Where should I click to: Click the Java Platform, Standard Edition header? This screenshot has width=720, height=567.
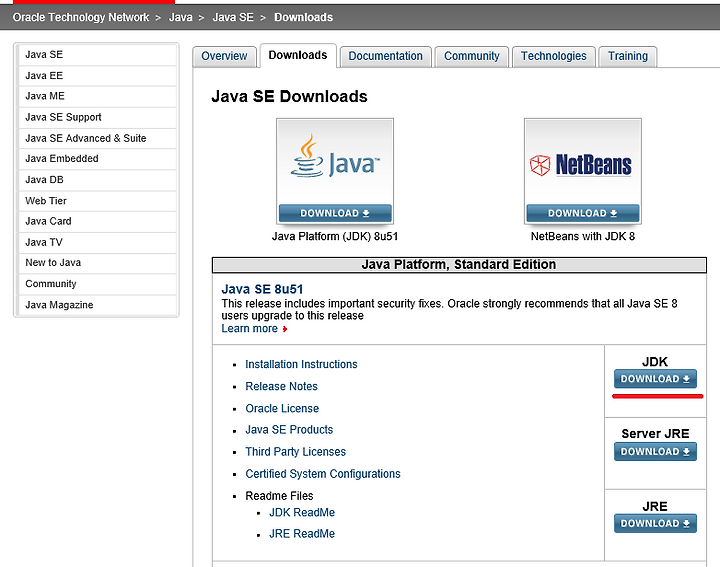click(459, 265)
